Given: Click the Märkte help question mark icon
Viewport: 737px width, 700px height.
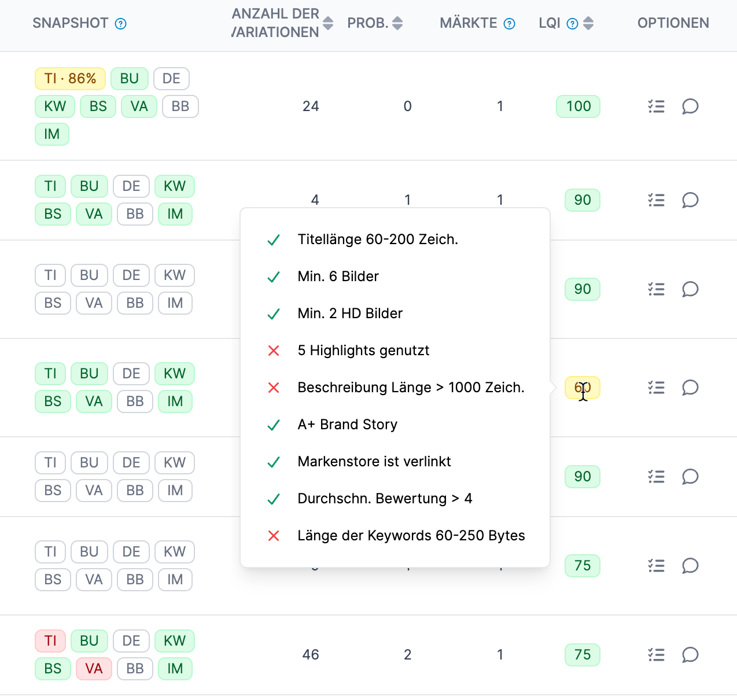Looking at the screenshot, I should coord(509,24).
